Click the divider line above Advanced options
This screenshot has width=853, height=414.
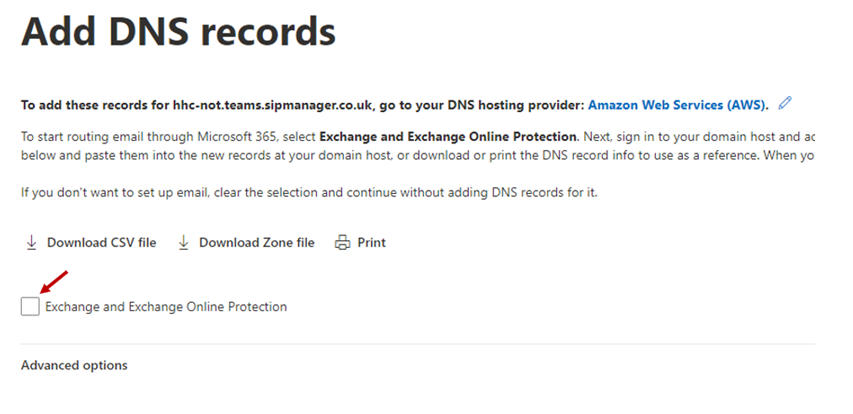pyautogui.click(x=418, y=344)
